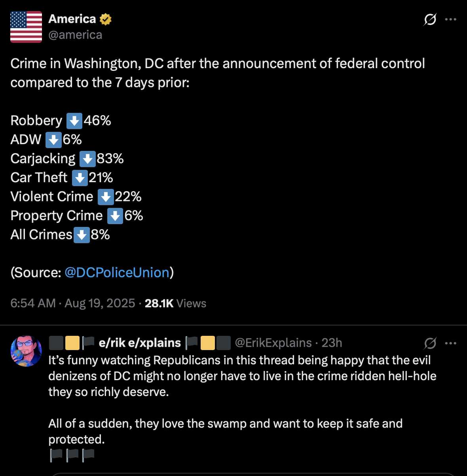467x476 pixels.
Task: Select the yellow square before e/rik name
Action: click(x=73, y=343)
